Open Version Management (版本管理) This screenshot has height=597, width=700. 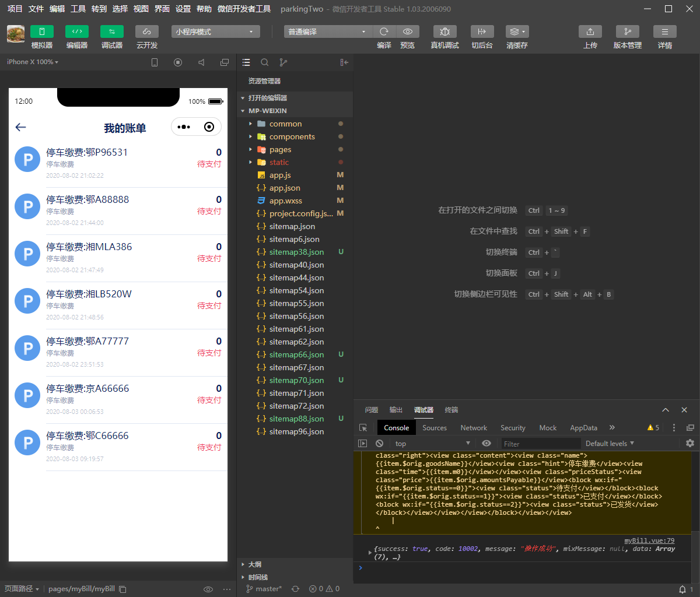pos(627,31)
